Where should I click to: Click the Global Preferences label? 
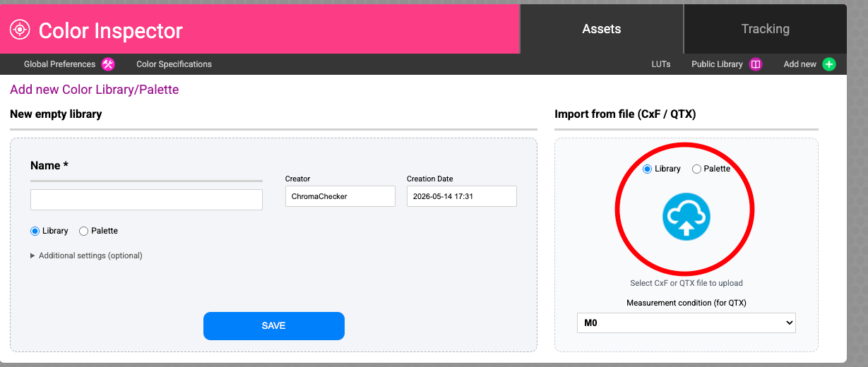59,64
